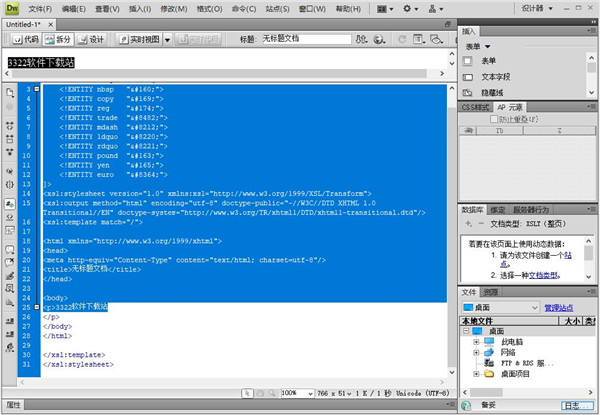This screenshot has width=600, height=415.
Task: Switch to Split view (拆分) button
Action: coord(58,39)
